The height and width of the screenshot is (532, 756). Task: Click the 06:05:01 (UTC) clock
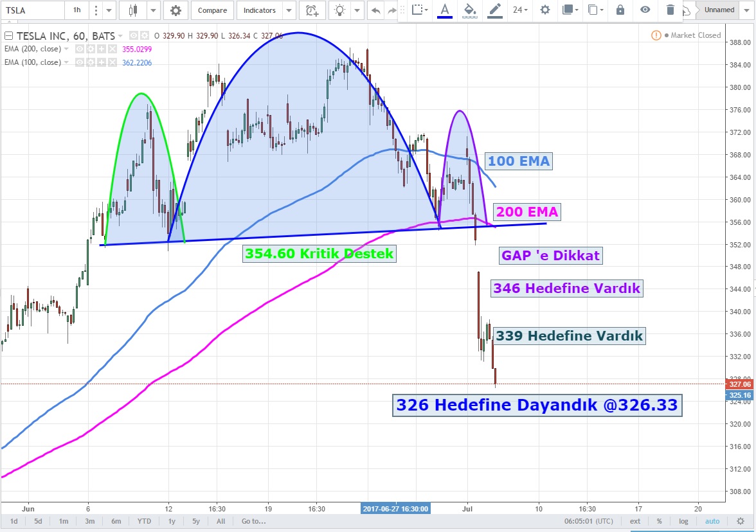click(x=589, y=521)
